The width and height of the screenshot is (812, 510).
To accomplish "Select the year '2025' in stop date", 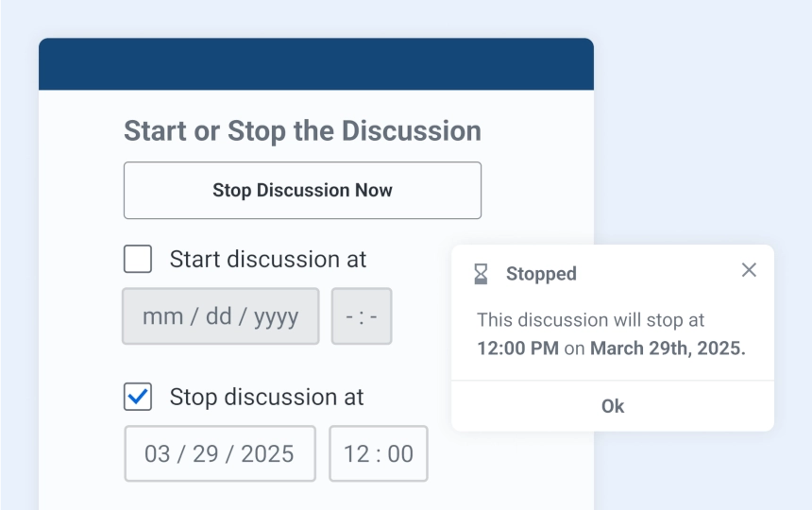I will (x=267, y=453).
